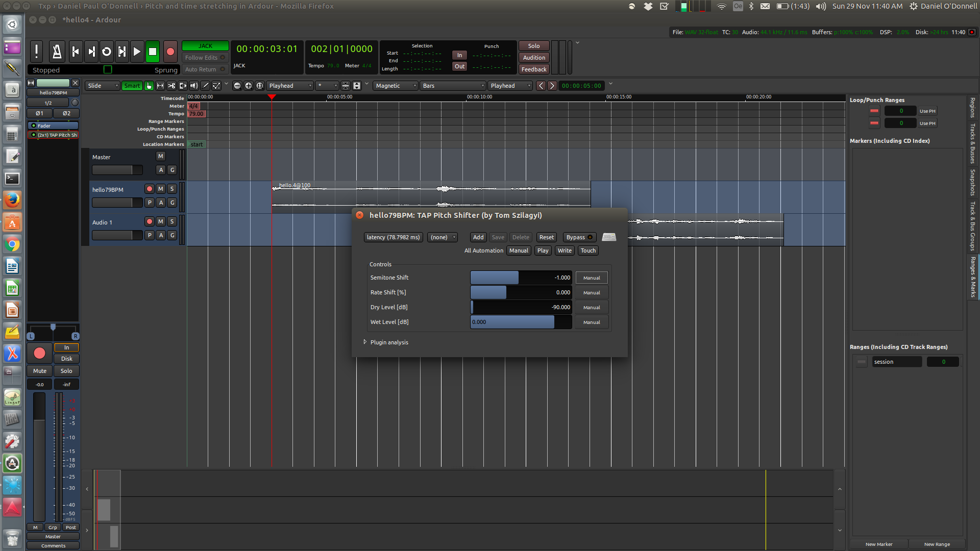Click the Zoom In magnifier button

248,86
